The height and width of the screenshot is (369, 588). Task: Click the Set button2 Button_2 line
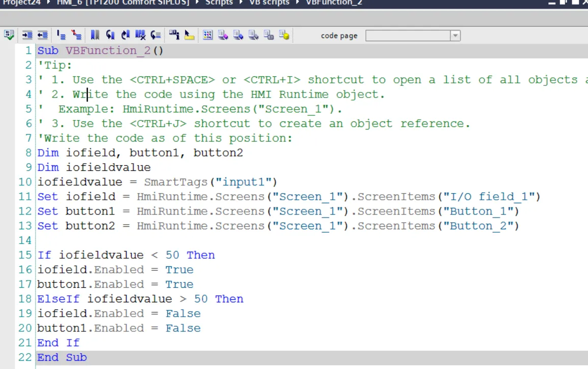coord(278,226)
